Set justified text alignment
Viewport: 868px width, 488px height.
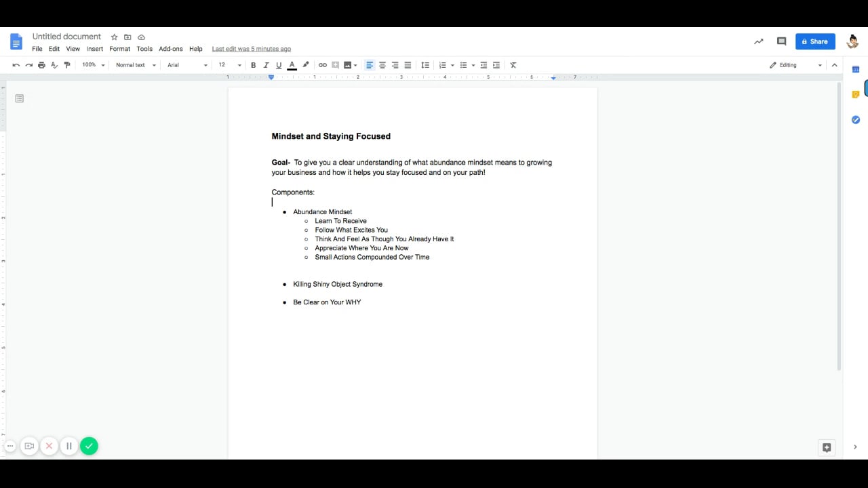(408, 65)
